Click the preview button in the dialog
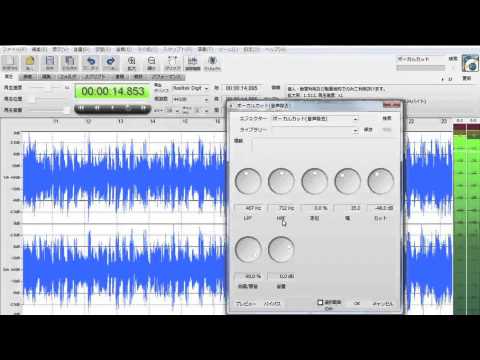 (246, 304)
